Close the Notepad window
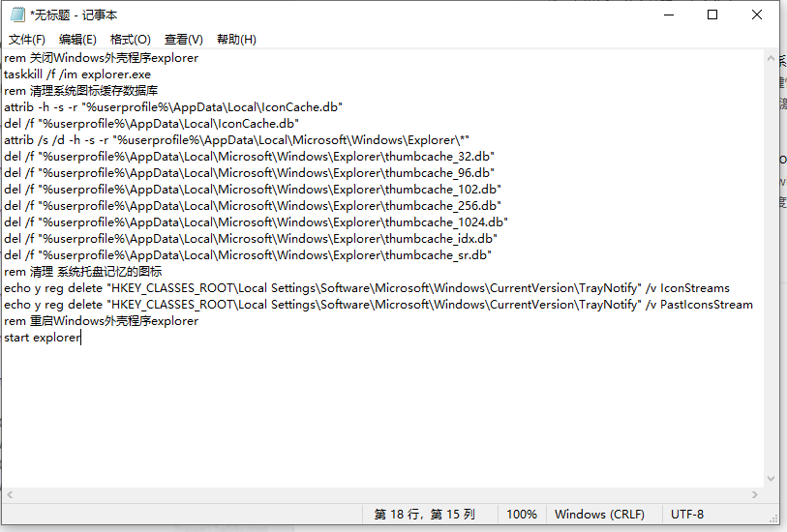787x532 pixels. pos(756,15)
